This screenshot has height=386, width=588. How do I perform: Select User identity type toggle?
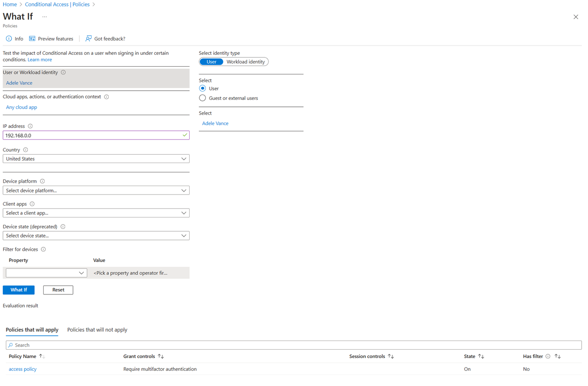211,62
